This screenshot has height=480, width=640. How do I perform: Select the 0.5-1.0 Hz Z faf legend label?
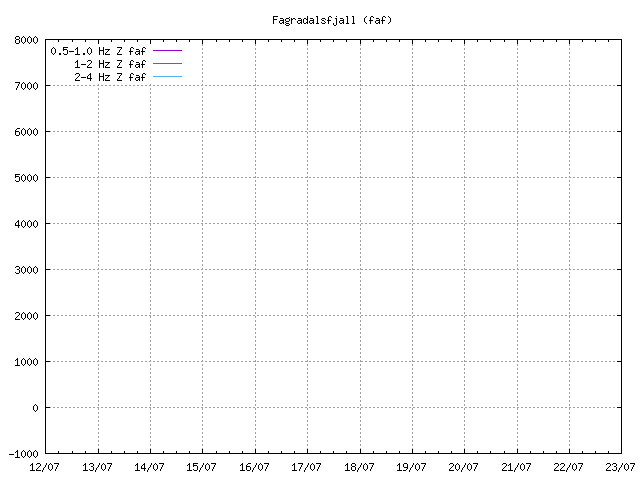coord(98,50)
